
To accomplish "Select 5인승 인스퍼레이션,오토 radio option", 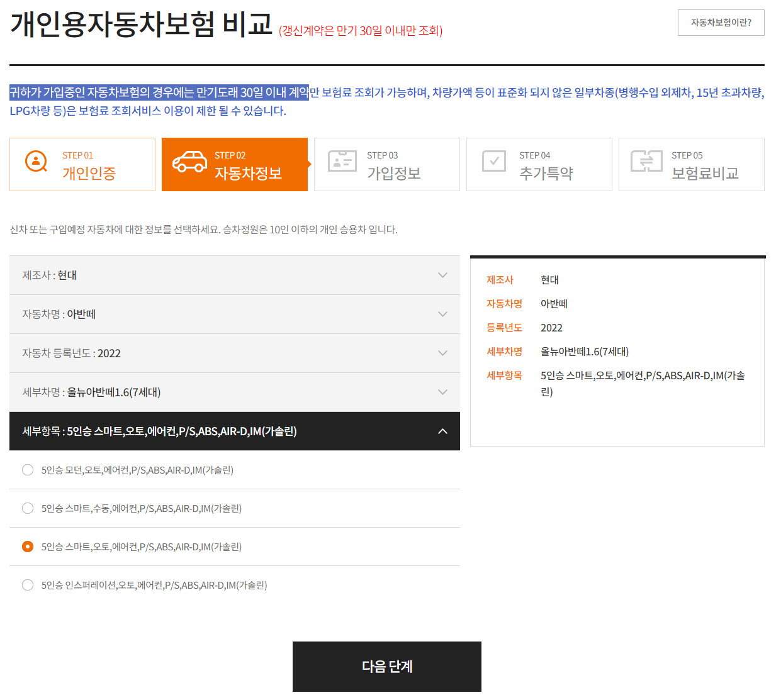I will pyautogui.click(x=28, y=585).
